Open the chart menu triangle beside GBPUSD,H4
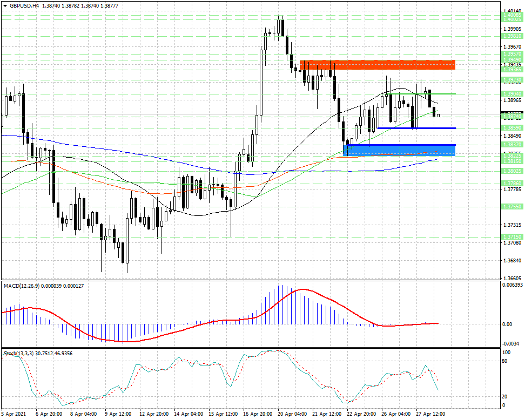The image size is (525, 420). 5,6
